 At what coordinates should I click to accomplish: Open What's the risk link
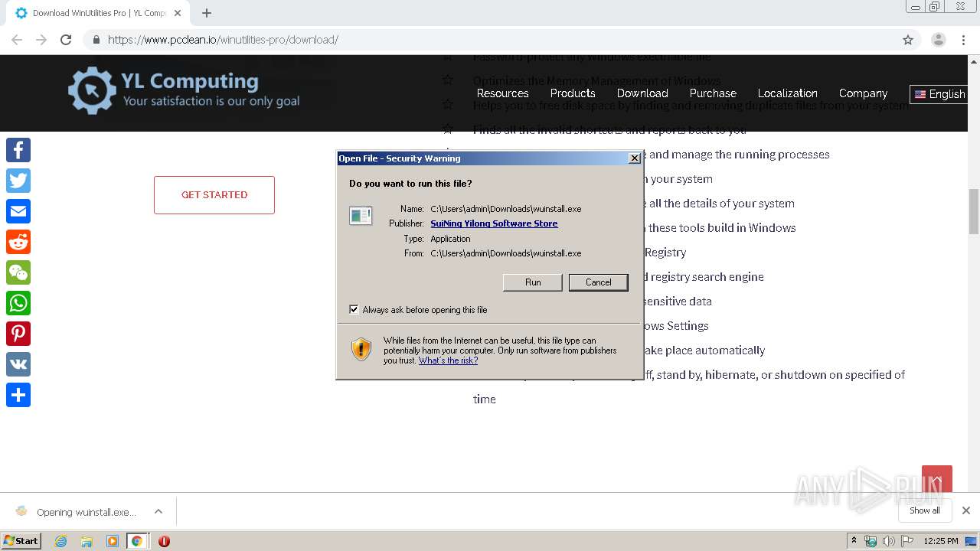(x=448, y=360)
